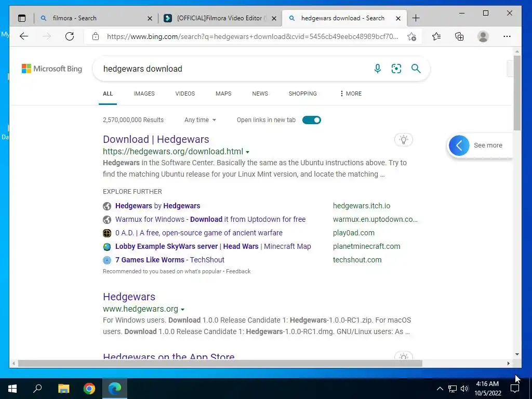Start voice search with microphone icon
532x399 pixels.
(377, 69)
